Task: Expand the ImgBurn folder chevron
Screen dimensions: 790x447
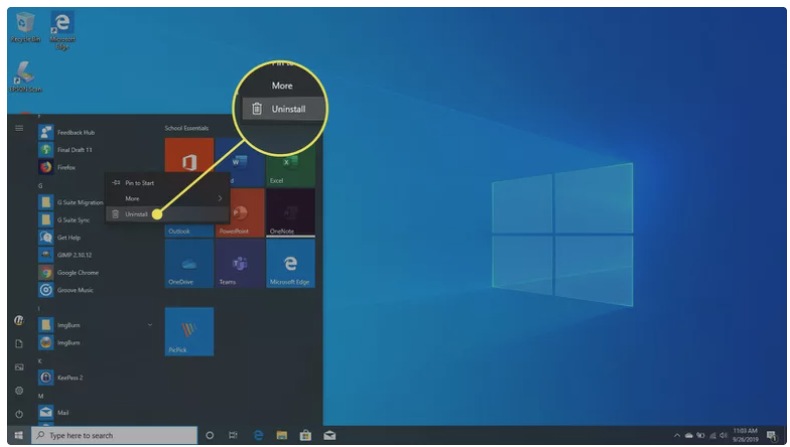Action: [150, 324]
